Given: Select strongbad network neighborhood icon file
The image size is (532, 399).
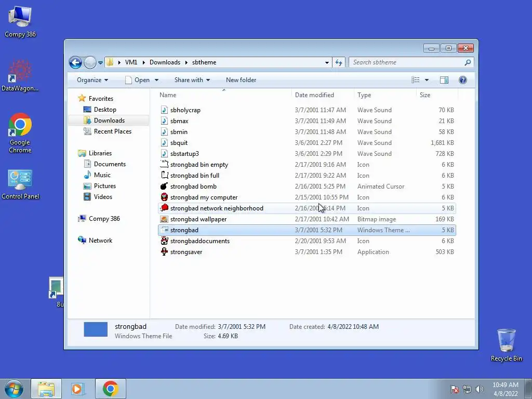Looking at the screenshot, I should pos(164,208).
